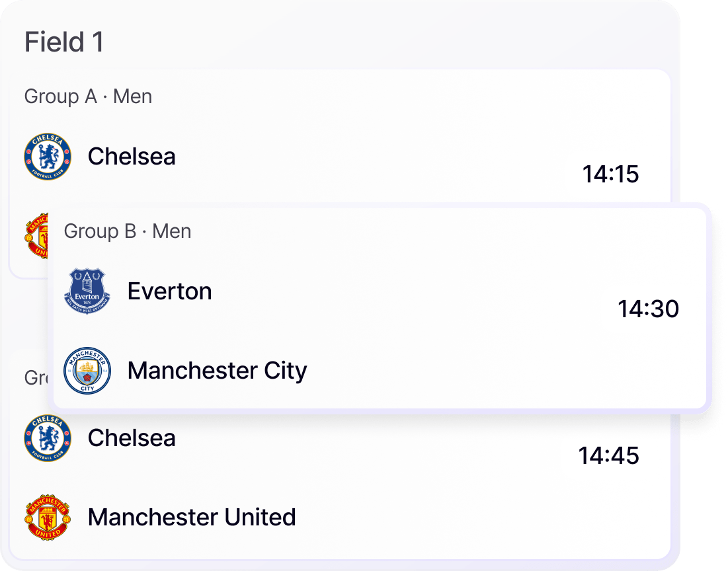Open the Manchester United team name

192,517
